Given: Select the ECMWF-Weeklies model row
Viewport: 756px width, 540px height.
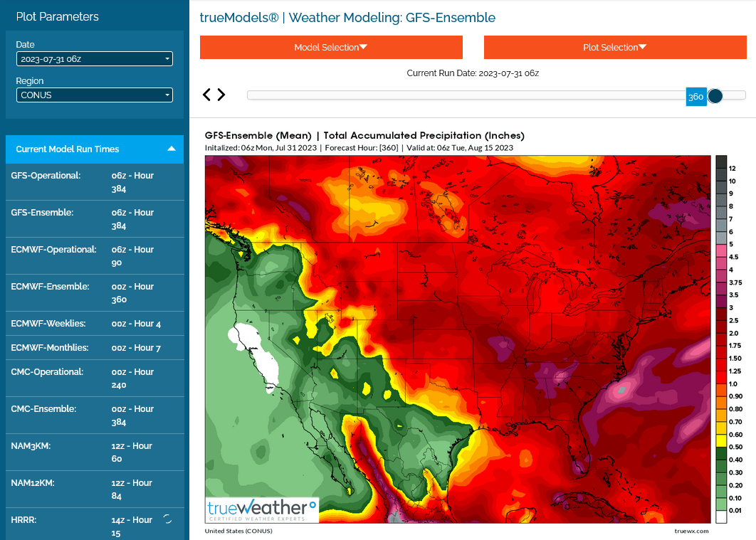Looking at the screenshot, I should point(95,323).
